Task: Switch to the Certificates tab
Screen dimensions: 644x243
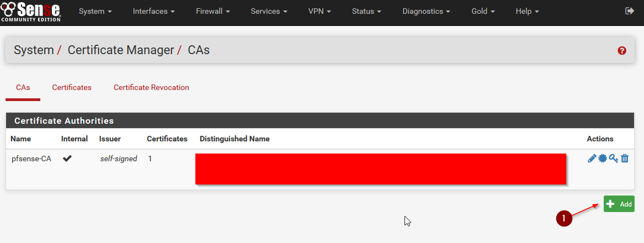Action: 72,88
